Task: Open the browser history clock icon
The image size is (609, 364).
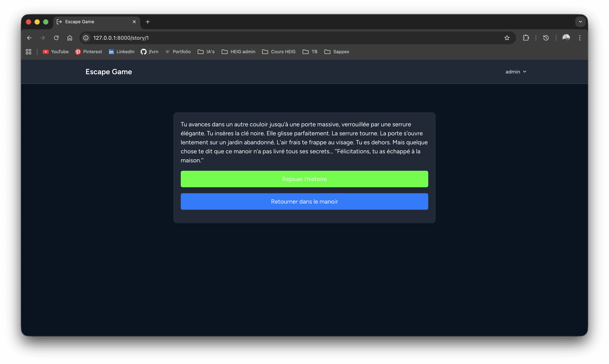Action: 546,38
